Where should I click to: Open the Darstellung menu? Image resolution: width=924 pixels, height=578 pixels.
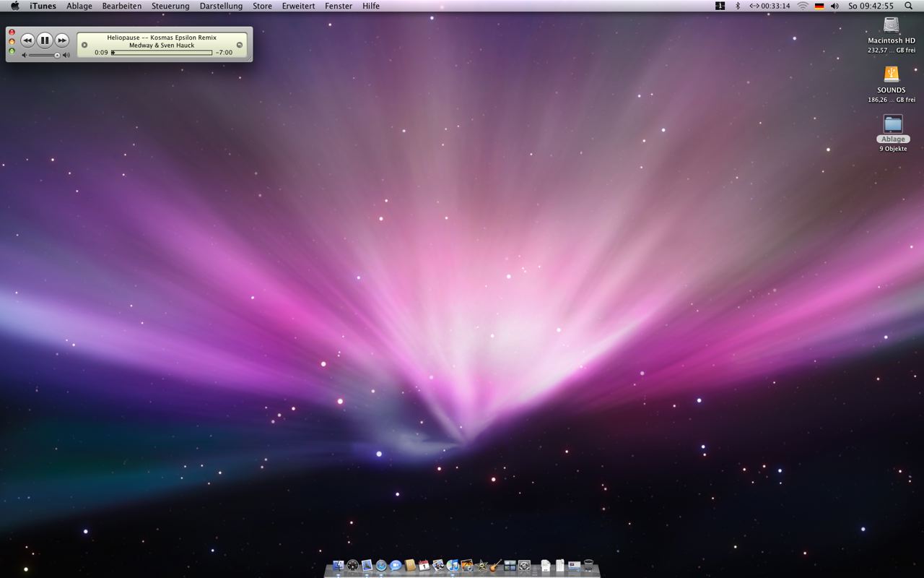tap(221, 6)
